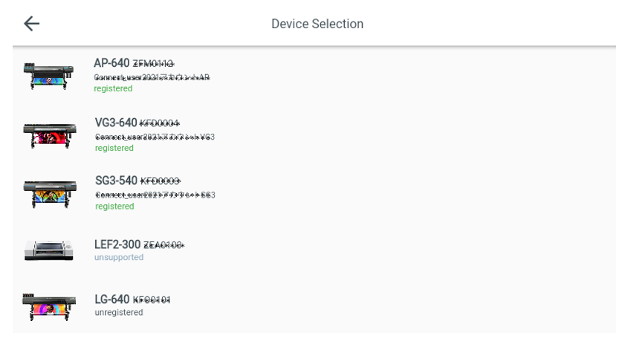Click the VG3-640 connect user description line
This screenshot has height=364, width=628.
(155, 137)
